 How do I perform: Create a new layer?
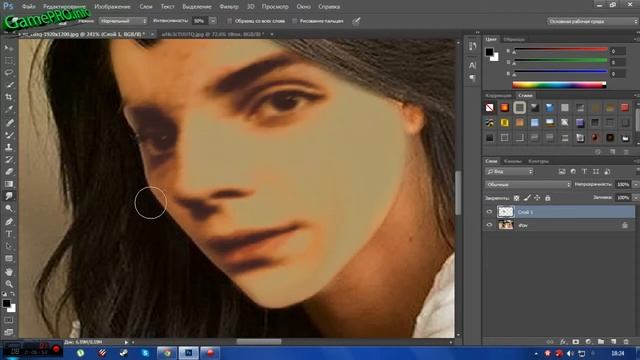click(613, 342)
